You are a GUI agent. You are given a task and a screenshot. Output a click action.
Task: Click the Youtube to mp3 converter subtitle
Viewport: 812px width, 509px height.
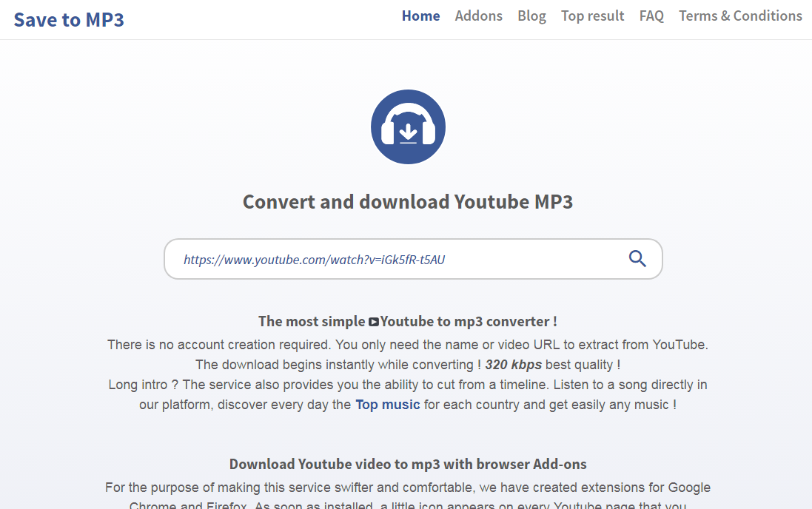point(408,322)
